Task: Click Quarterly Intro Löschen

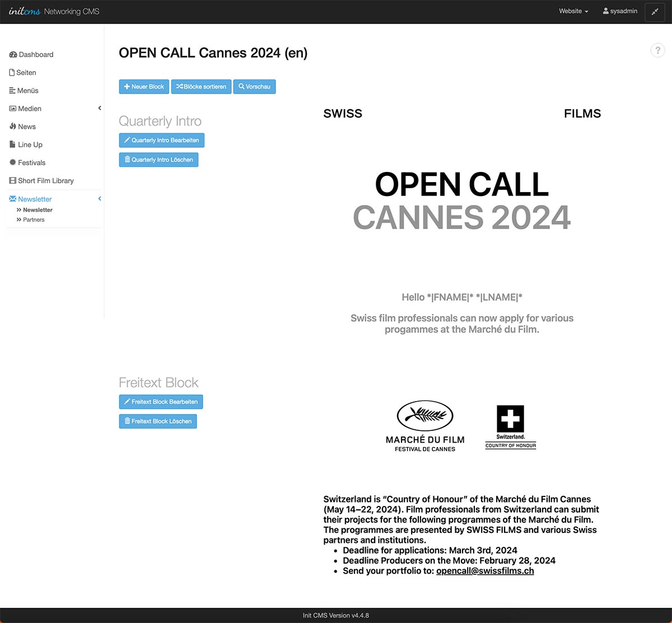Action: click(x=158, y=160)
